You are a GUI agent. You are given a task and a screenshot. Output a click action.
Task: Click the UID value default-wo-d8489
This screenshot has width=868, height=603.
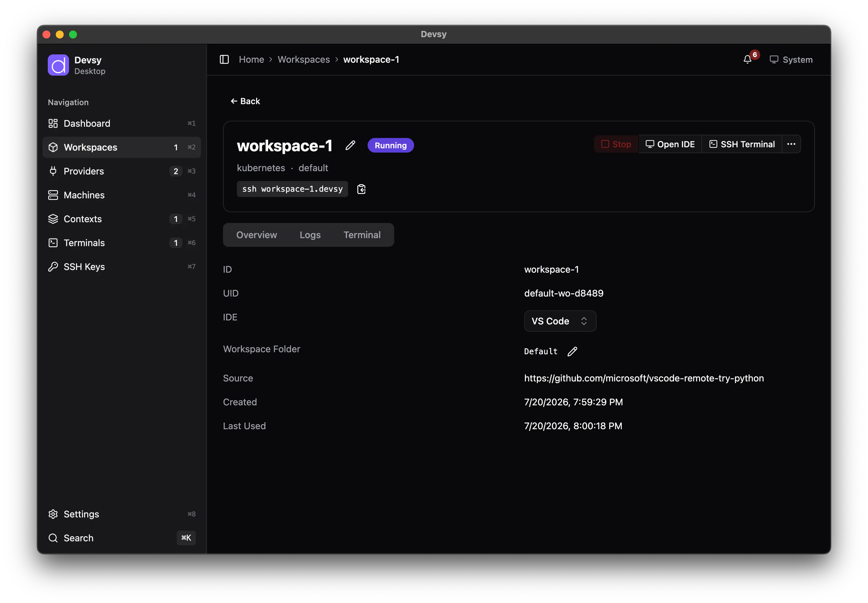click(563, 293)
